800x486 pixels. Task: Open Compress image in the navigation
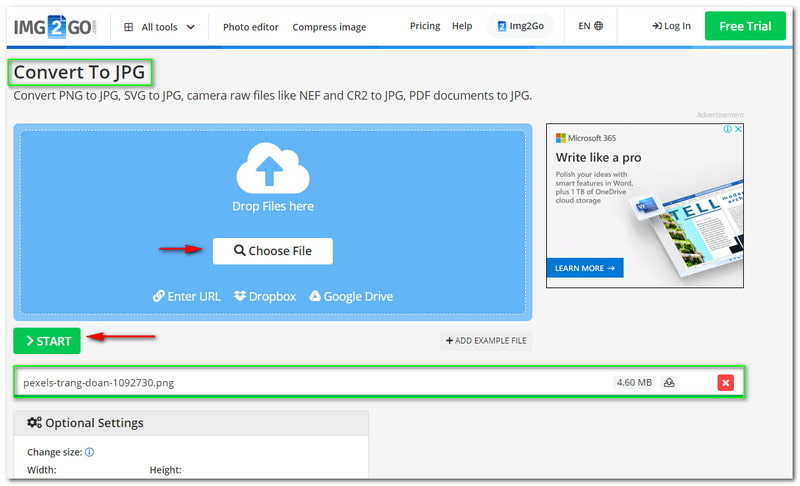[329, 27]
